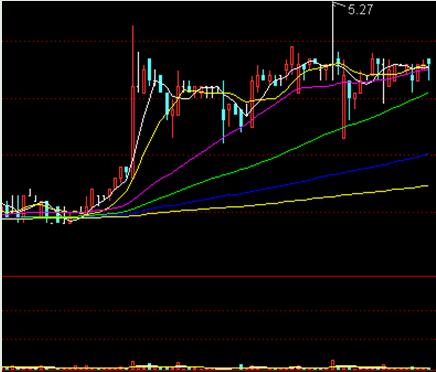Viewport: 436px width, 372px height.
Task: Select the solid red horizontal divider line
Action: (x=219, y=276)
